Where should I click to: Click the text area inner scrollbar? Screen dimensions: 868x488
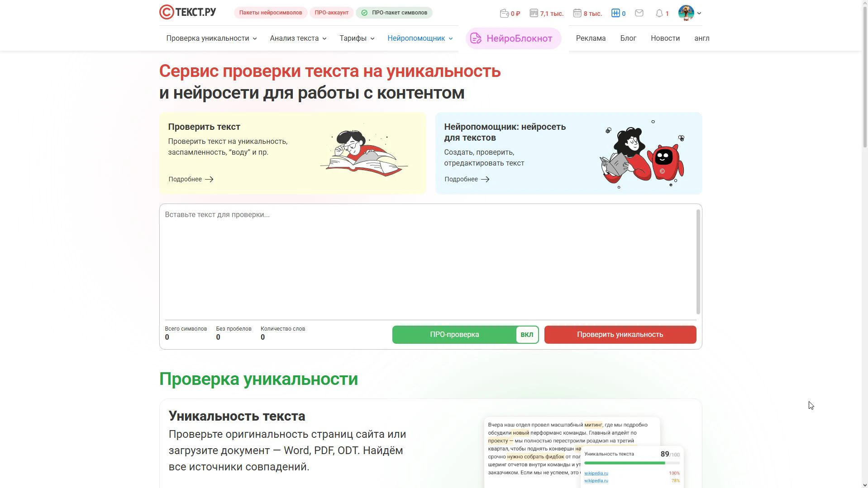pos(698,261)
